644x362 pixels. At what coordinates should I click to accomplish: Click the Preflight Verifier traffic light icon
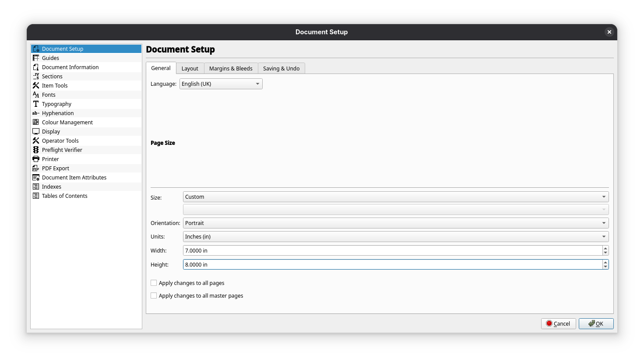[36, 150]
